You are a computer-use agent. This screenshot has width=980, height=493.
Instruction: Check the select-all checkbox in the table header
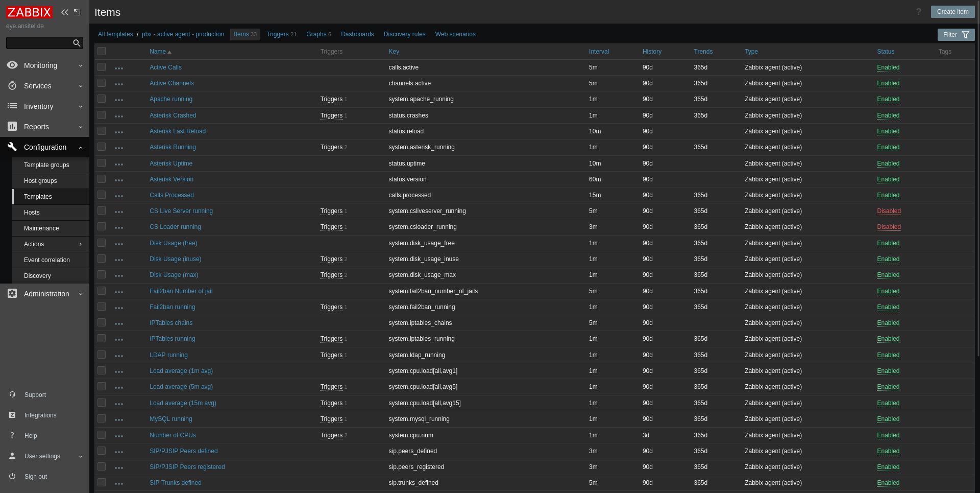pyautogui.click(x=102, y=51)
